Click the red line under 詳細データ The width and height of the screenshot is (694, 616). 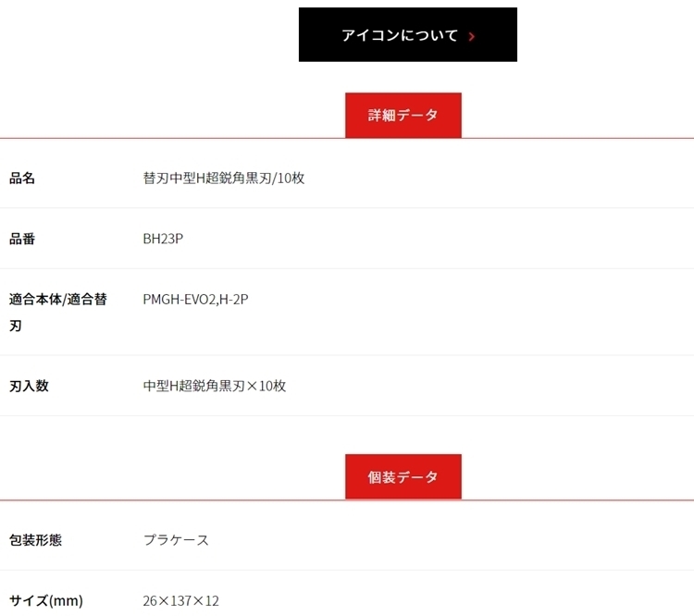(185, 138)
